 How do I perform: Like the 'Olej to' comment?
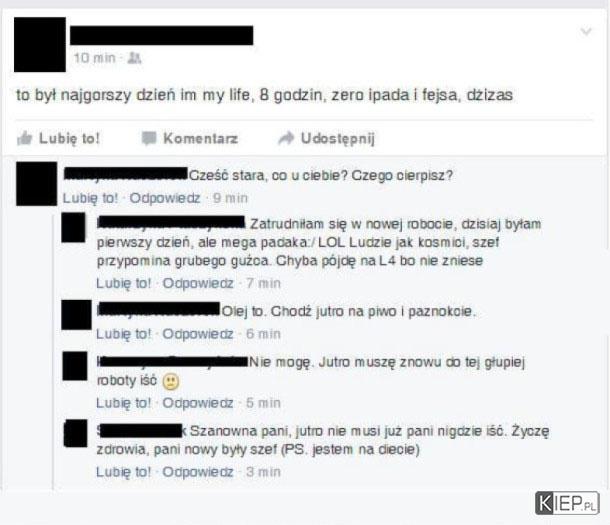(123, 334)
